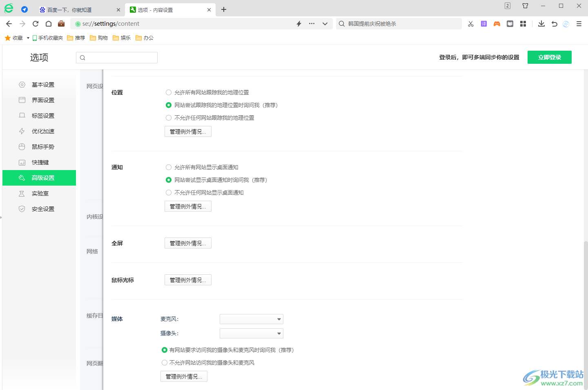Expand the 收藏 dropdown arrow
This screenshot has width=588, height=390.
point(28,38)
